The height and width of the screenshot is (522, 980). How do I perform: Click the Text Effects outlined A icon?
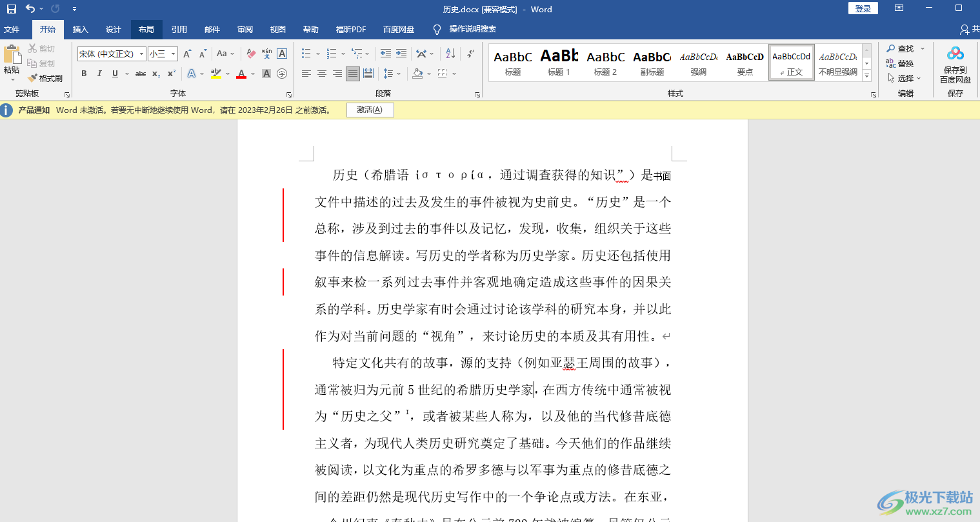coord(192,74)
